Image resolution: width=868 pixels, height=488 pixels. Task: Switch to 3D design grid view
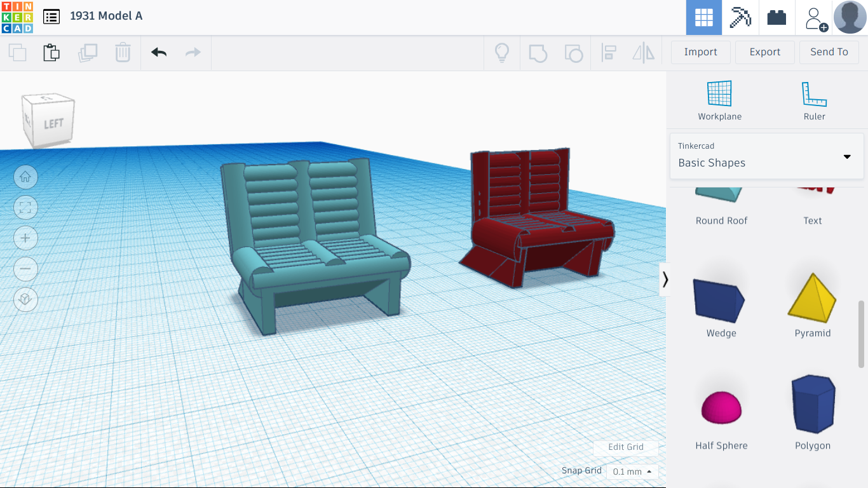point(704,17)
